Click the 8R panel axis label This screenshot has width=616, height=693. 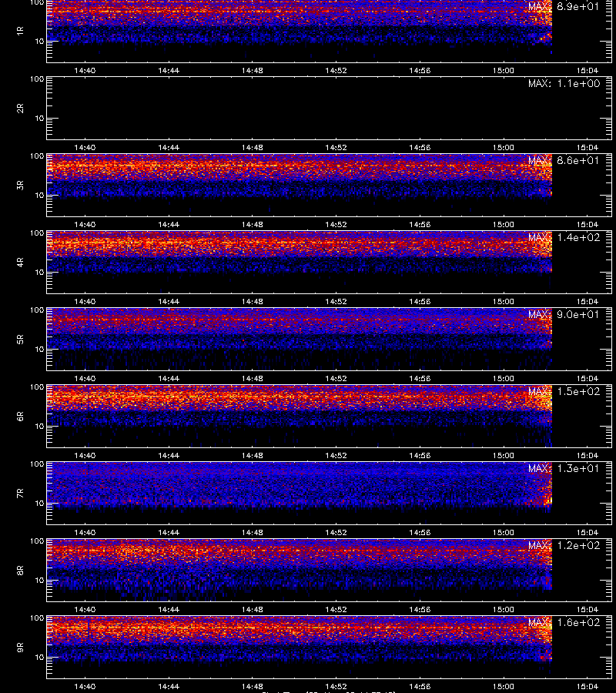20,570
